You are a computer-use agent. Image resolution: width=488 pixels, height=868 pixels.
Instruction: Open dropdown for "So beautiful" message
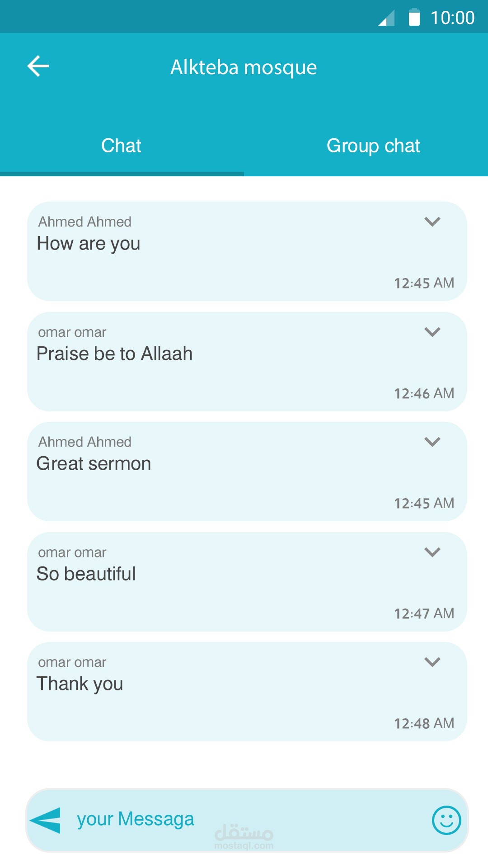(x=432, y=552)
